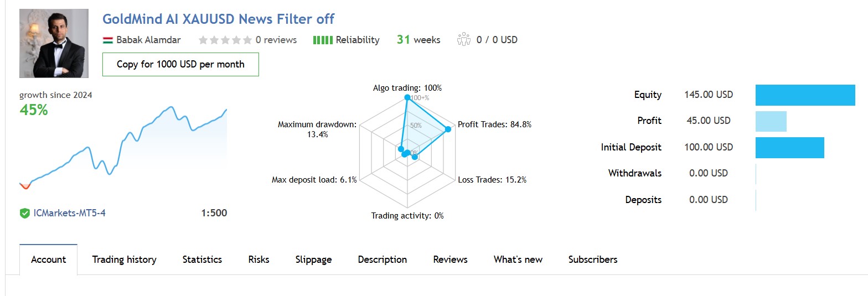The width and height of the screenshot is (868, 296).
Task: Open Babak Alamdar's author profile
Action: click(x=148, y=40)
